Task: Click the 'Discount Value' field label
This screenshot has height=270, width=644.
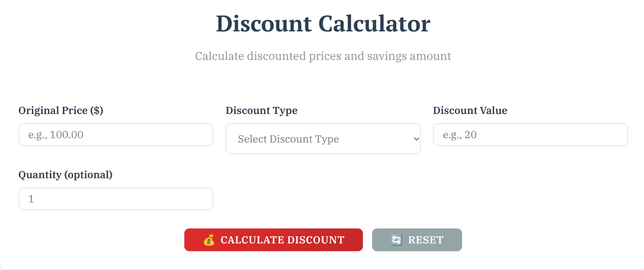Action: tap(470, 111)
